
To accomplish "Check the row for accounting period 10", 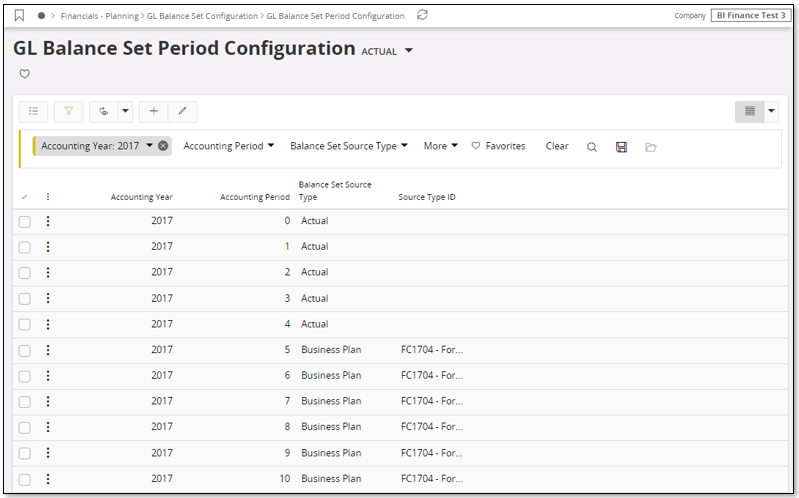I will tap(25, 479).
